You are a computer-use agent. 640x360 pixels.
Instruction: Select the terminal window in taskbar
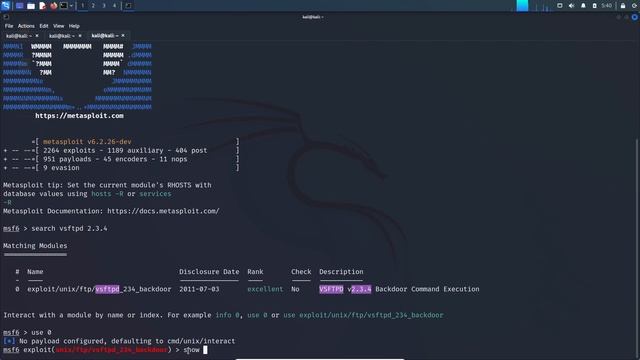[128, 6]
